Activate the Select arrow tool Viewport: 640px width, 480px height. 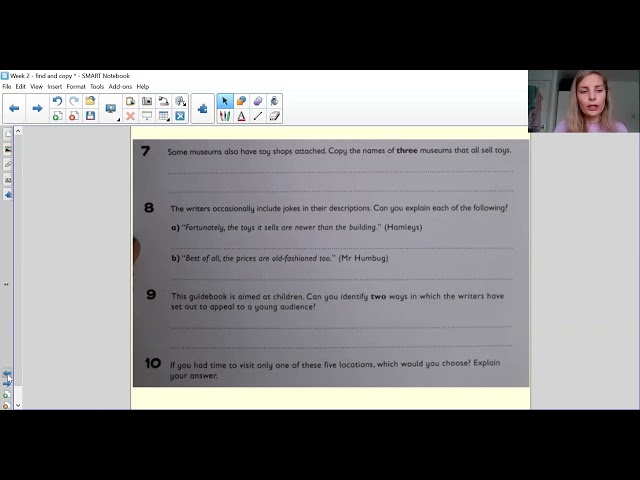pyautogui.click(x=225, y=101)
